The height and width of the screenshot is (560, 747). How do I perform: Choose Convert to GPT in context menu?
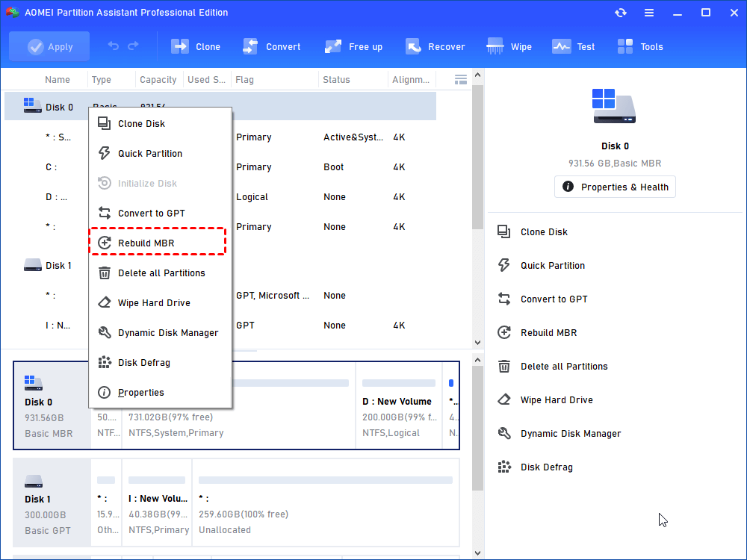point(160,214)
